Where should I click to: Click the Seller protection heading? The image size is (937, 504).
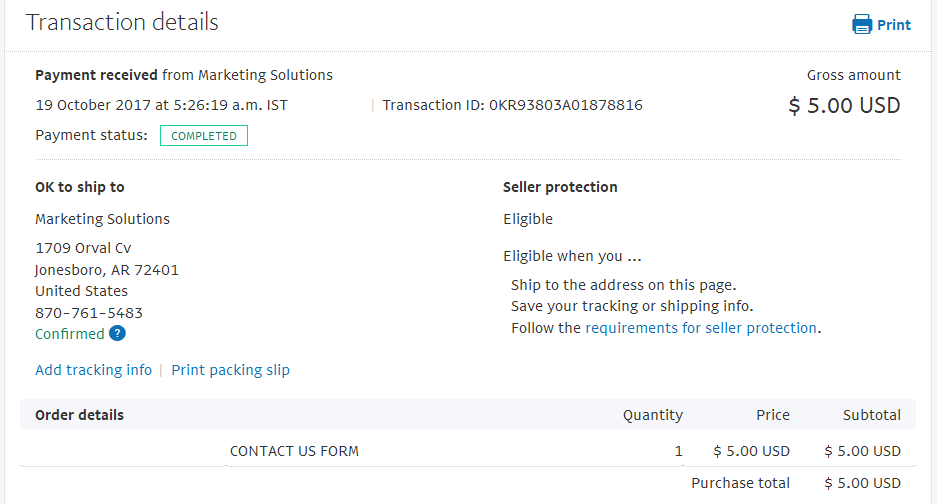pyautogui.click(x=560, y=187)
